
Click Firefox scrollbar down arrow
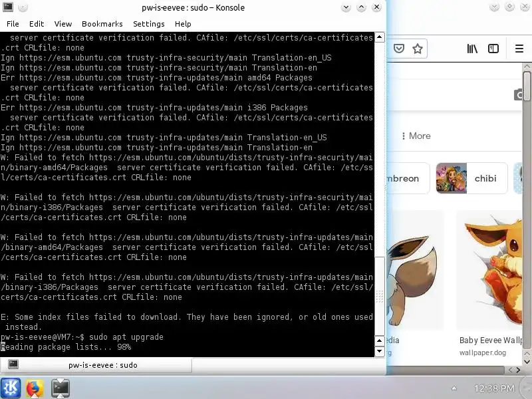(527, 362)
